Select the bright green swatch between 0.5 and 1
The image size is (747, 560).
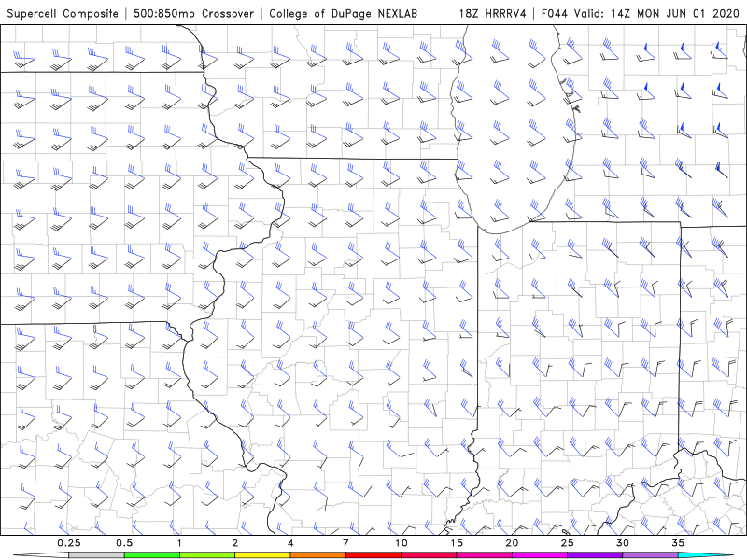click(152, 555)
